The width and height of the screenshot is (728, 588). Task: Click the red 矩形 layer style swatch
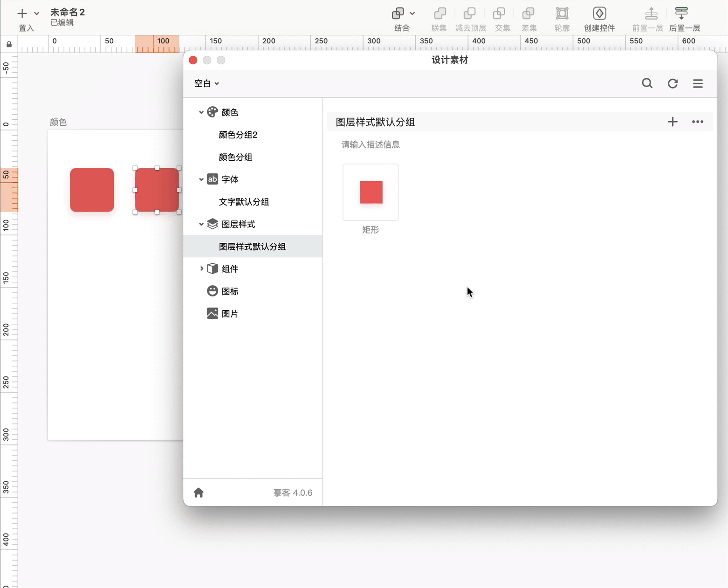[371, 192]
